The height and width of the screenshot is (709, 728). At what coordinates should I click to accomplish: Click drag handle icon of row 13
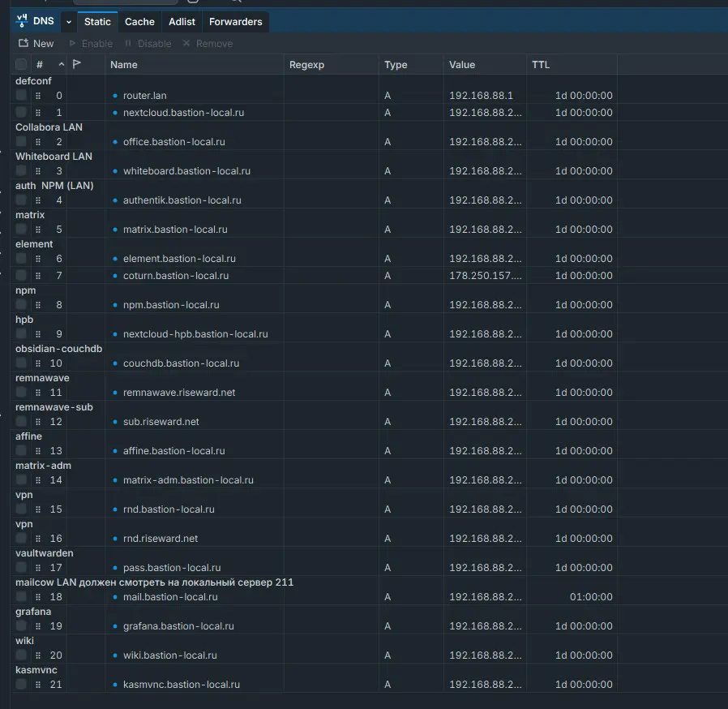tap(38, 451)
